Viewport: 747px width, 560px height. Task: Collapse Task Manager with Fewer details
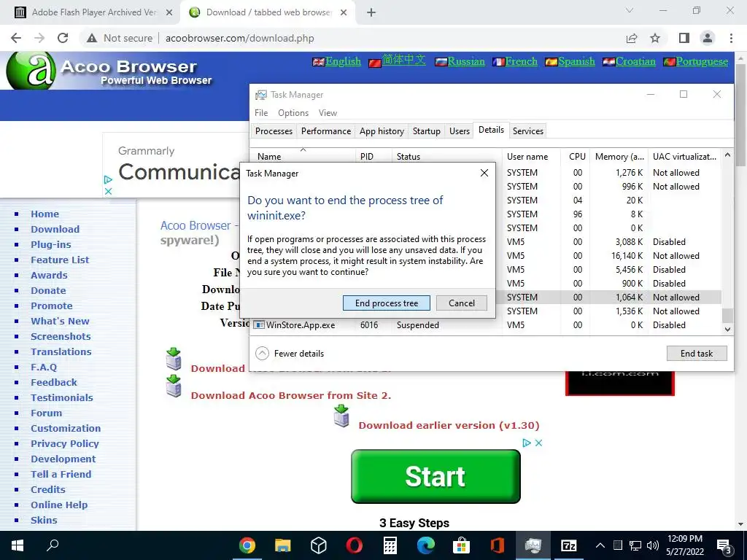point(290,354)
